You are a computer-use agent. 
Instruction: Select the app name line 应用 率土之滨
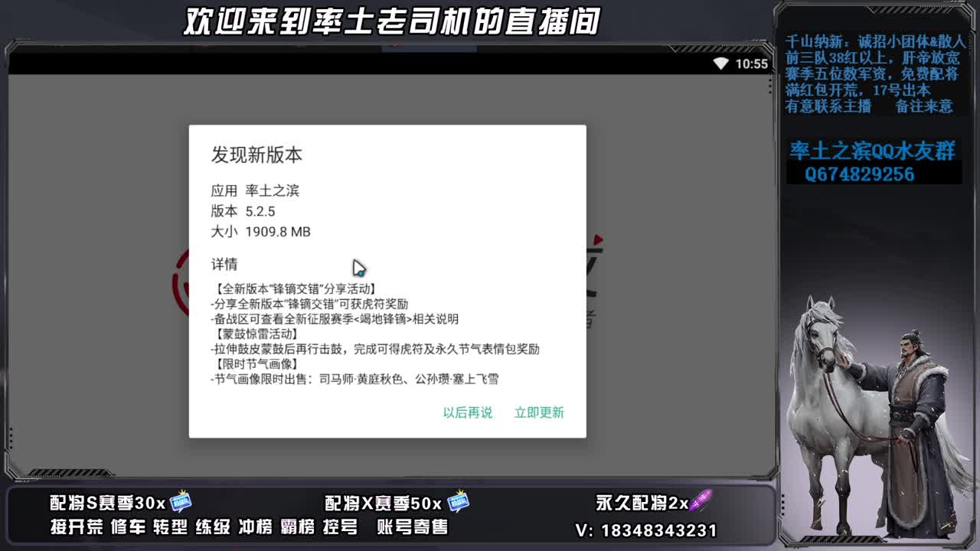255,191
